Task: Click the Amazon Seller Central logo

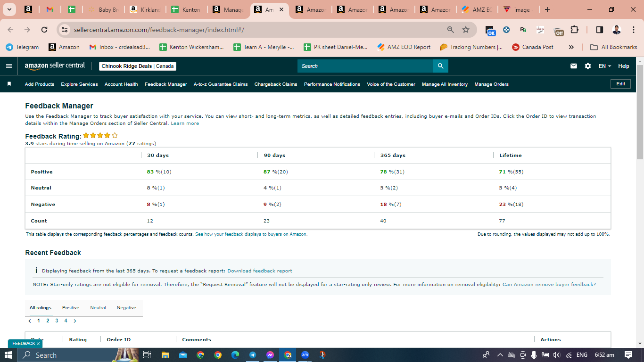Action: coord(55,66)
